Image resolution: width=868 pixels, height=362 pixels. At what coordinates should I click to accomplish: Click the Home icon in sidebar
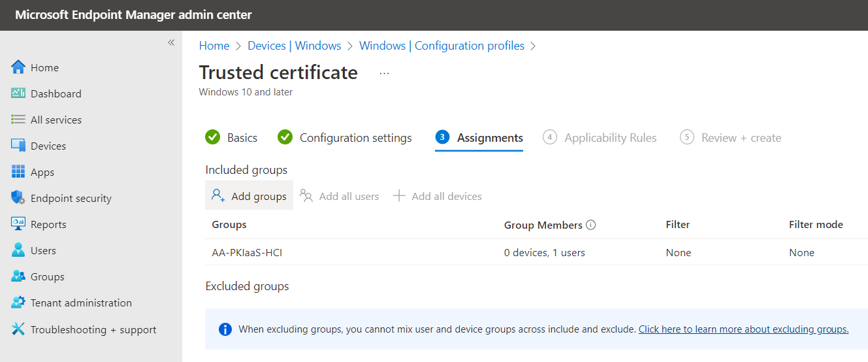pyautogui.click(x=18, y=67)
